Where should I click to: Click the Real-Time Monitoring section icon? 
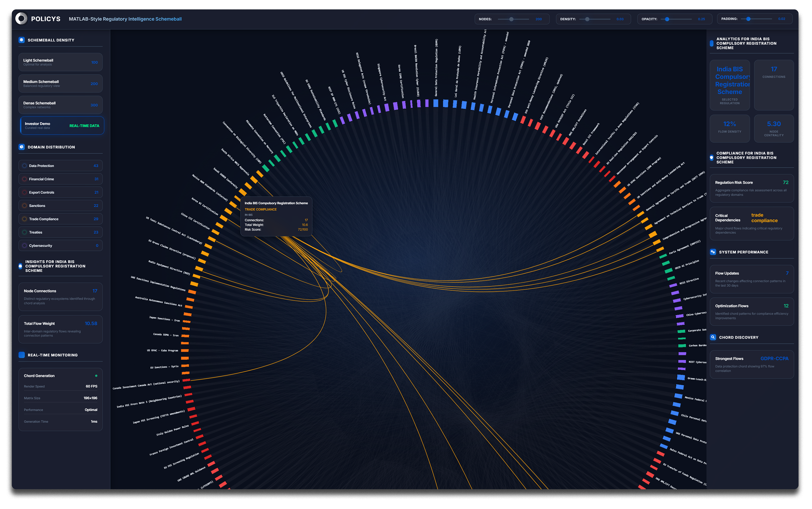click(x=22, y=355)
